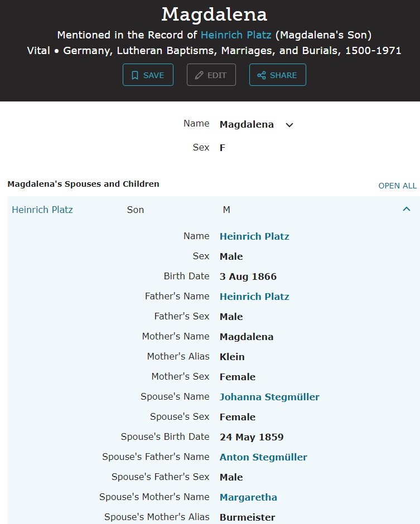The height and width of the screenshot is (524, 420).
Task: Click the pencil icon on Edit button
Action: (199, 75)
